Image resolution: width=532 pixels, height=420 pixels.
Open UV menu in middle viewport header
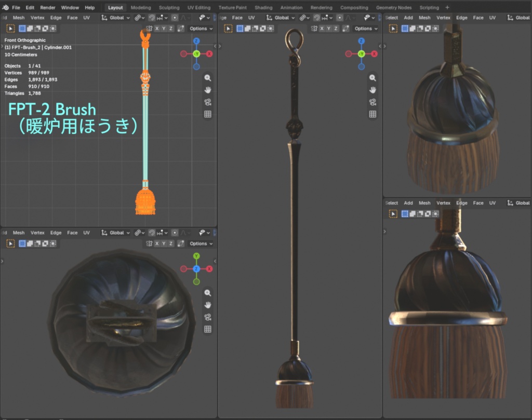[x=251, y=18]
